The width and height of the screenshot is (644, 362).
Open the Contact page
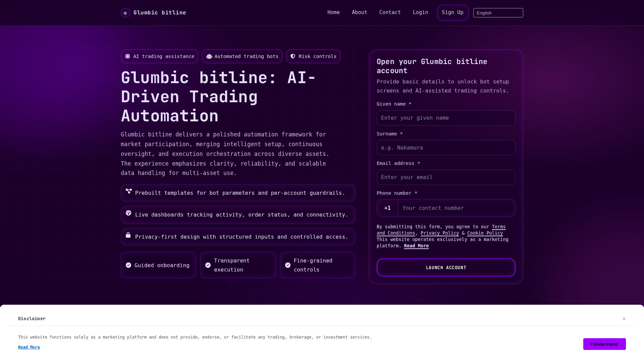390,12
